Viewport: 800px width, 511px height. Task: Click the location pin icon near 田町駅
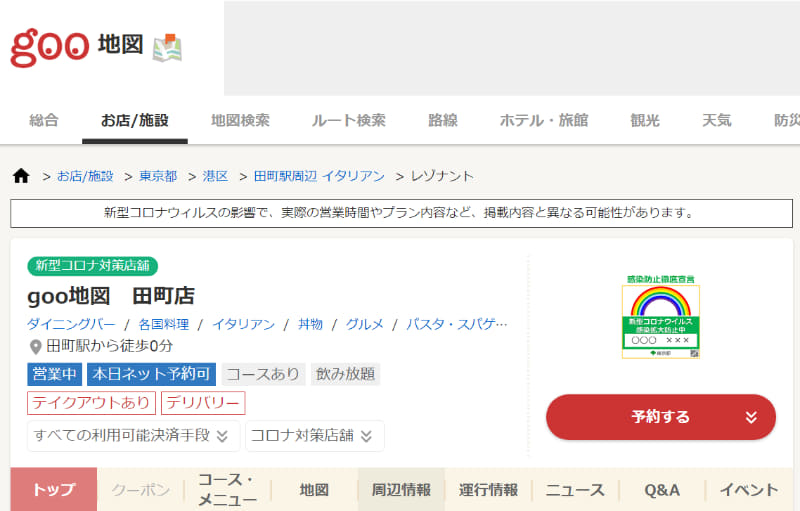pos(35,347)
